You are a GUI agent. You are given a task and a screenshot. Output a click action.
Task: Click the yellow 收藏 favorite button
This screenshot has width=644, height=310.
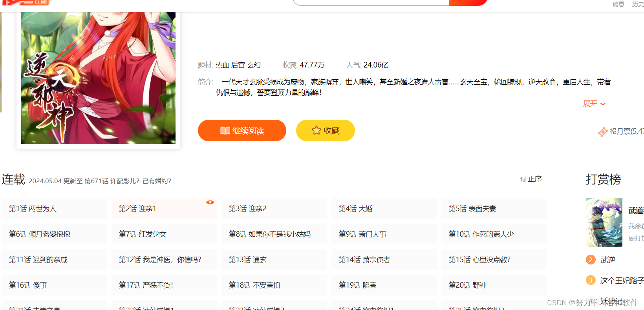[x=325, y=130]
